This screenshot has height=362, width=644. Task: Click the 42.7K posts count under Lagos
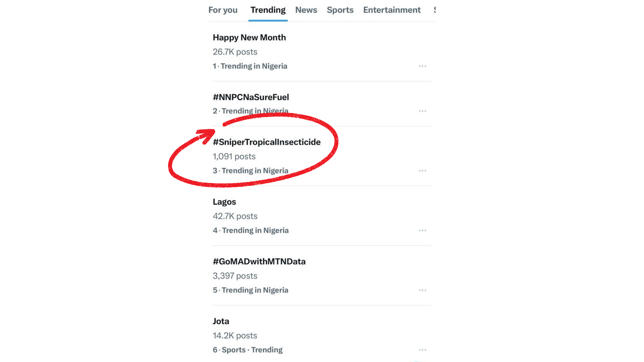pos(235,216)
